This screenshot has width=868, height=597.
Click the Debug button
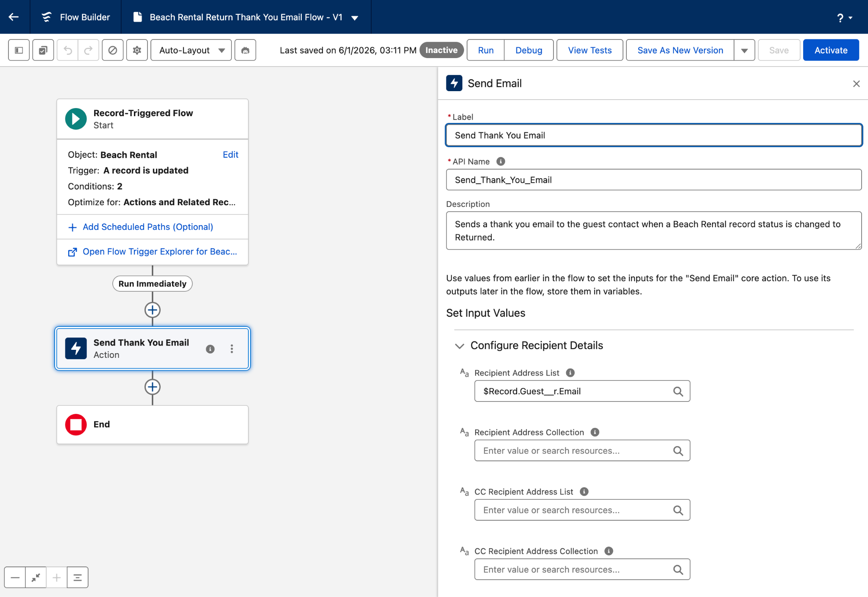tap(529, 50)
